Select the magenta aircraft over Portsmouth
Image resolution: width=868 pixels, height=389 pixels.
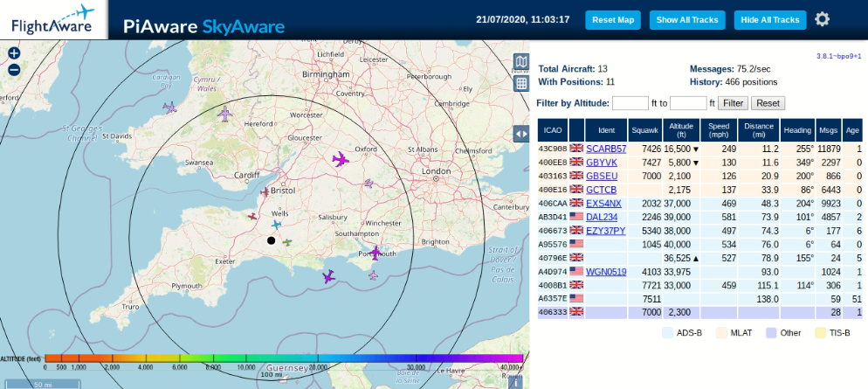pos(375,254)
